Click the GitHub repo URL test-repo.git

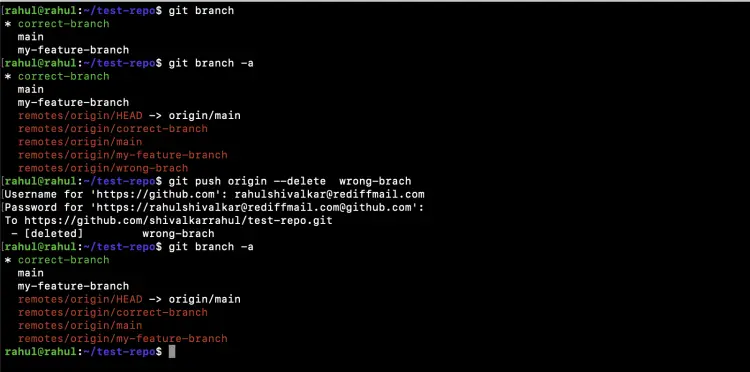(x=178, y=220)
